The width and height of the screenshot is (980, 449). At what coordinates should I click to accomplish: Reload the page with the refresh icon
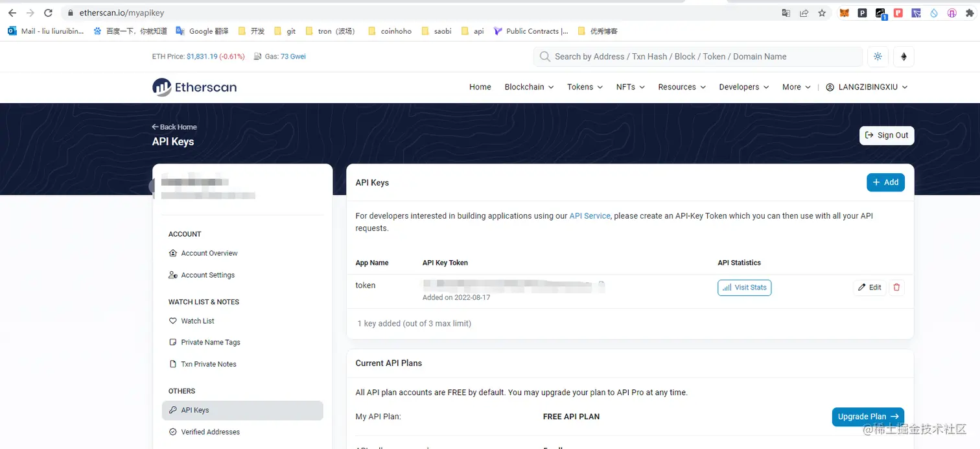48,12
